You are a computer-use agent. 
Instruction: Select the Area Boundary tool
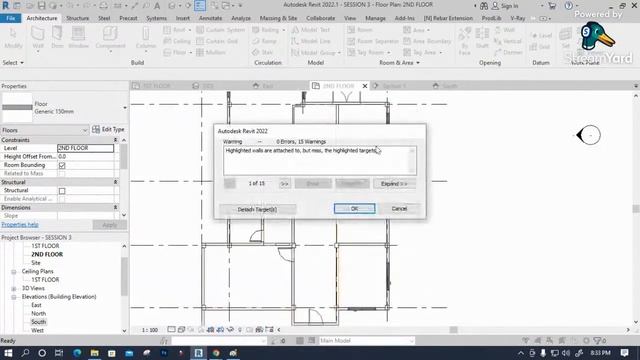pyautogui.click(x=427, y=41)
